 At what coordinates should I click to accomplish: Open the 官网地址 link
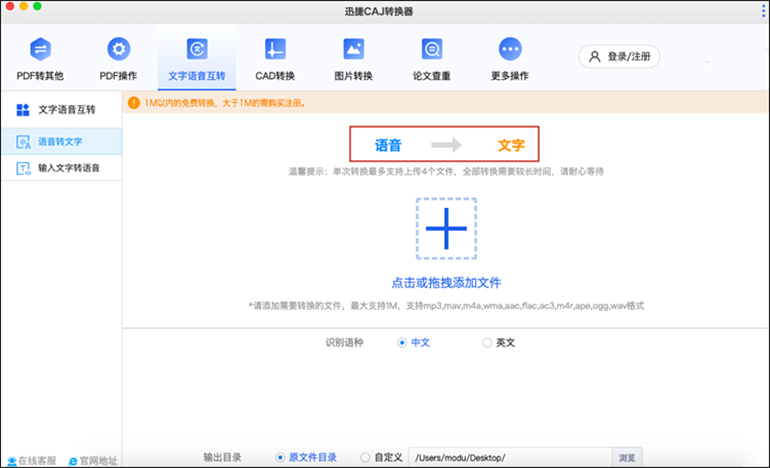pyautogui.click(x=93, y=461)
